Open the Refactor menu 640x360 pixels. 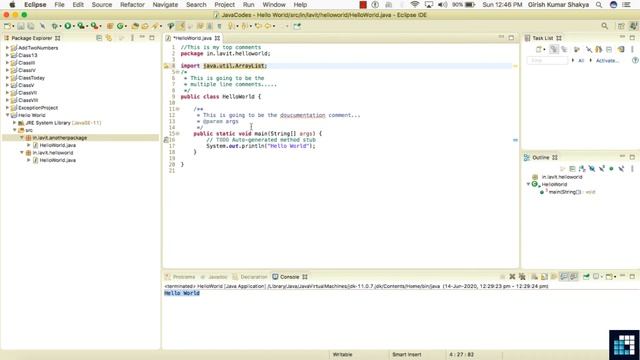132,5
